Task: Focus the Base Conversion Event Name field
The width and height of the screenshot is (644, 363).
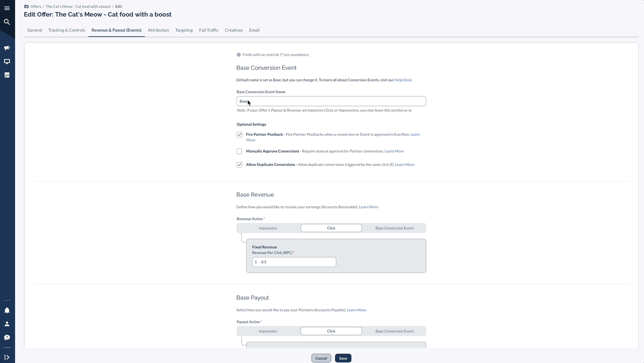Action: click(x=331, y=101)
